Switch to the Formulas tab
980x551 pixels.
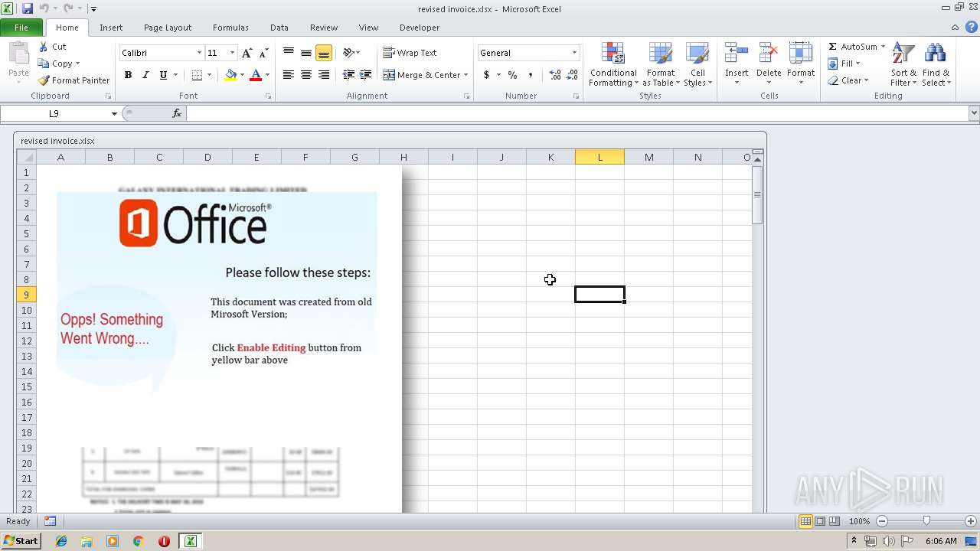[230, 28]
